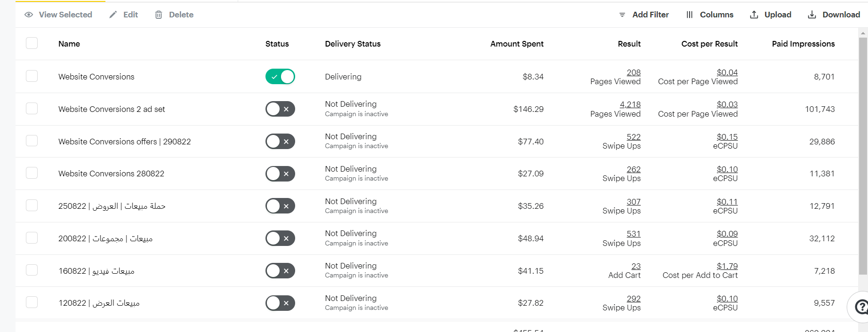This screenshot has height=332, width=868.
Task: Sort by the Paid Impressions column header
Action: (x=803, y=44)
